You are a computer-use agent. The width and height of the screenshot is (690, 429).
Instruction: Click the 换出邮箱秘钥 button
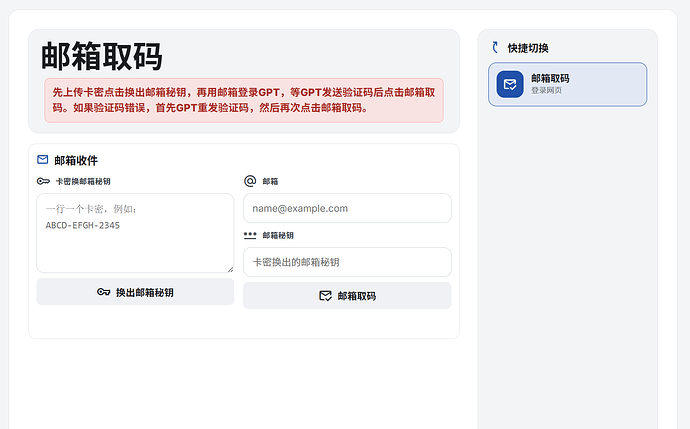pyautogui.click(x=135, y=292)
